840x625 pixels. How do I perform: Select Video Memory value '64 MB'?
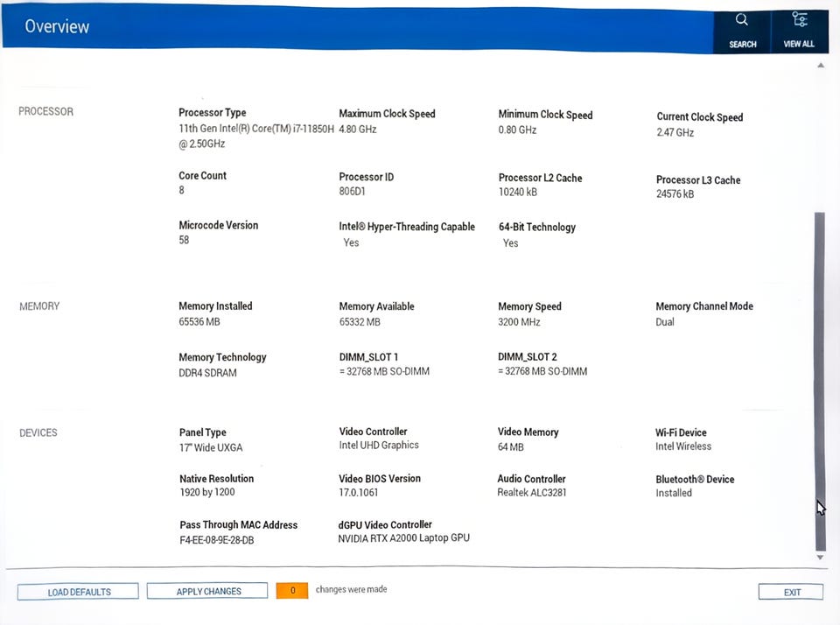(x=510, y=447)
